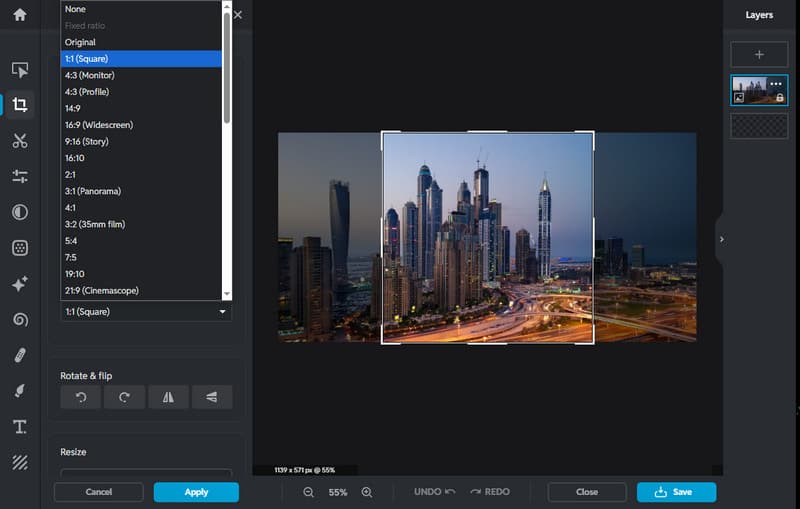Select the Liquify spiral tool
This screenshot has width=800, height=509.
coord(20,319)
